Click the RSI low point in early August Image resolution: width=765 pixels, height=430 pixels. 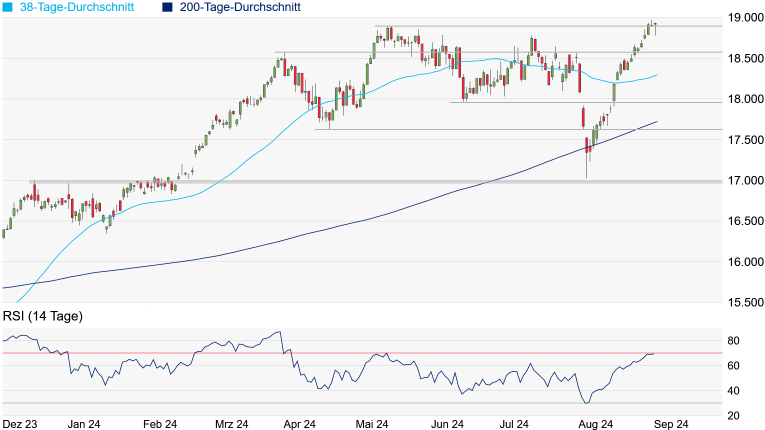point(585,402)
